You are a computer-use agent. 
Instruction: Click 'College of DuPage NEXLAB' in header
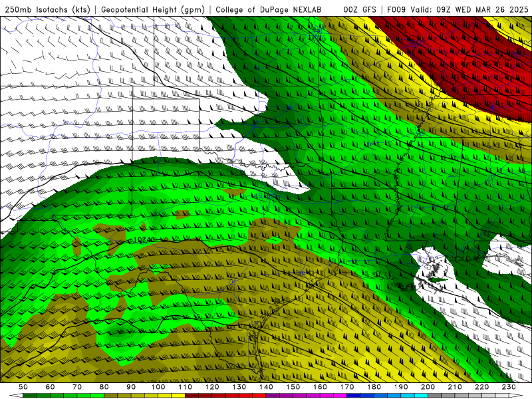(x=269, y=10)
